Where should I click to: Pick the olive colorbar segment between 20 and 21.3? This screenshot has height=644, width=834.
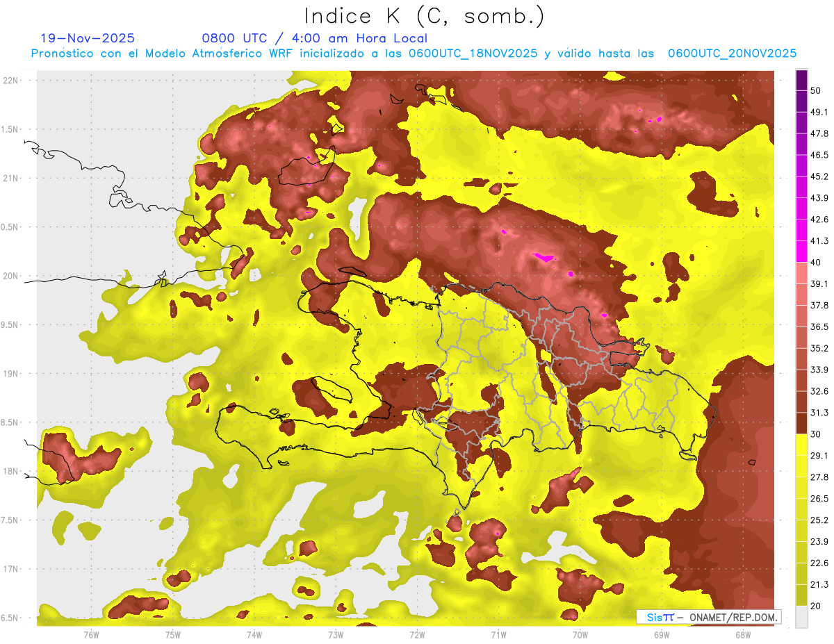801,595
